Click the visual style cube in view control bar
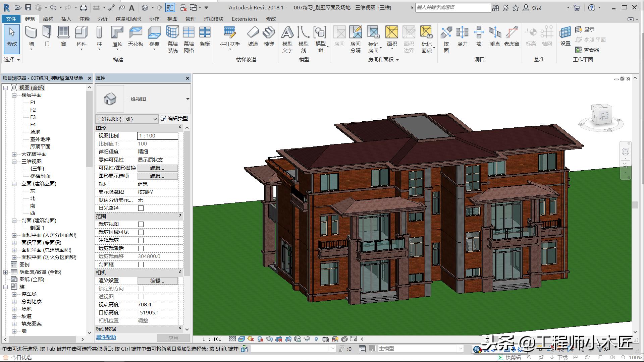The height and width of the screenshot is (362, 644). click(241, 339)
